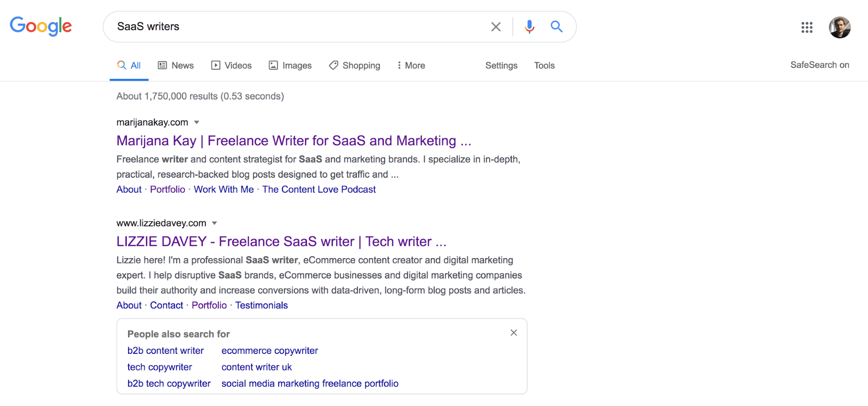This screenshot has height=406, width=868.
Task: Open The Content Love Podcast sitelink
Action: tap(319, 190)
